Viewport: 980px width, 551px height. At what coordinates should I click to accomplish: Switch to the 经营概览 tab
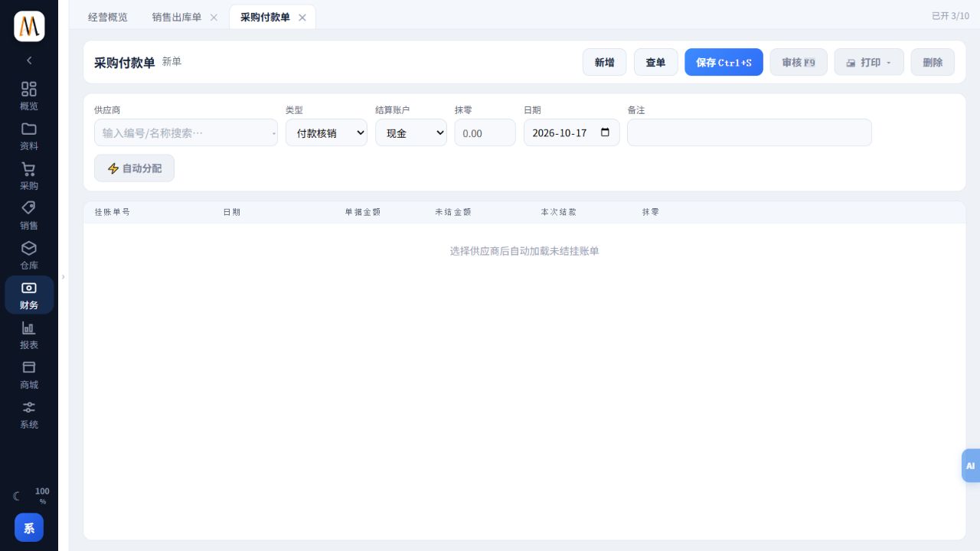tap(108, 17)
